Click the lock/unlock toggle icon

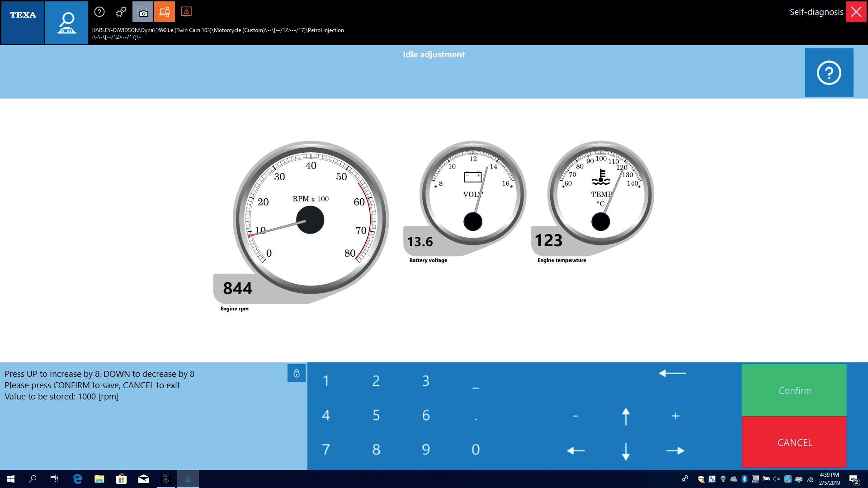[296, 373]
